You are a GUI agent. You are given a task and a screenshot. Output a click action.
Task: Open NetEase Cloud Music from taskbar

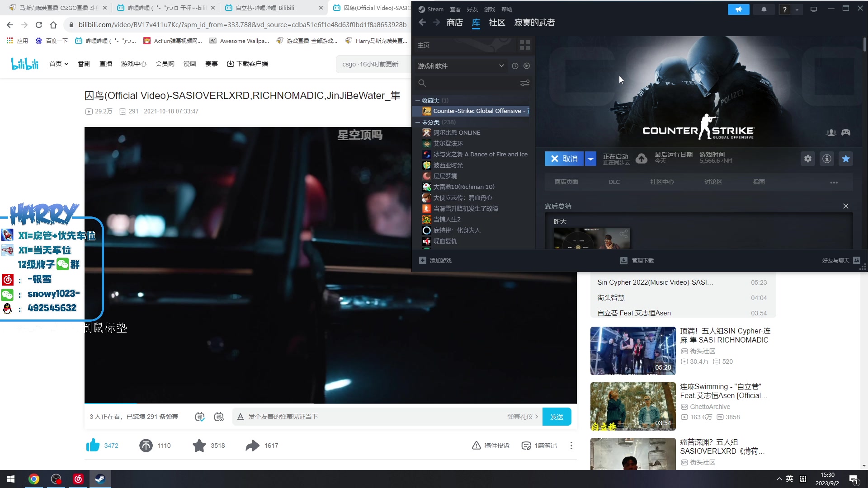click(78, 479)
